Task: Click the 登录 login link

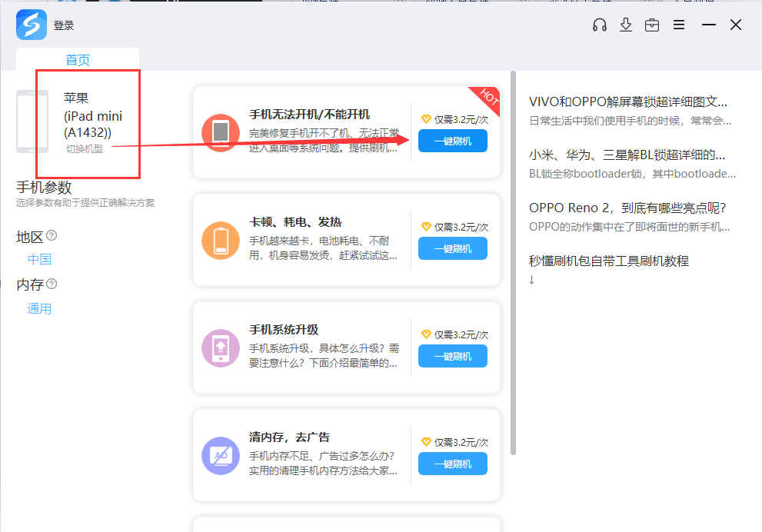Action: point(64,25)
